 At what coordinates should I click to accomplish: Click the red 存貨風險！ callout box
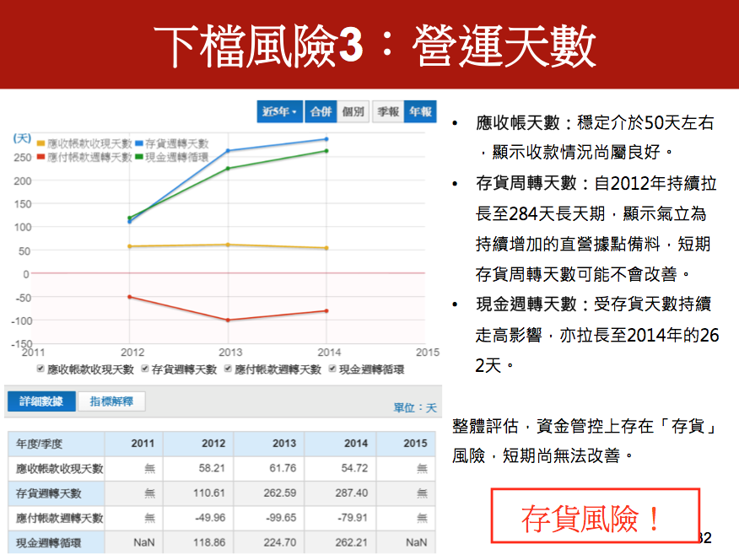coord(595,517)
